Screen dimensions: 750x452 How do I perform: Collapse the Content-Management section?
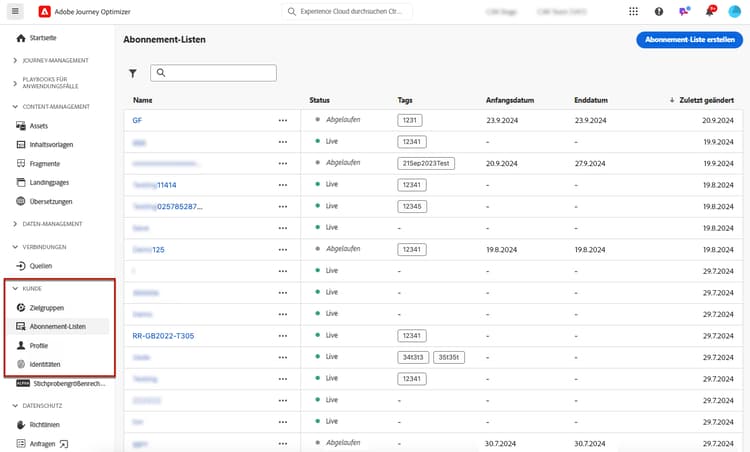pyautogui.click(x=15, y=106)
